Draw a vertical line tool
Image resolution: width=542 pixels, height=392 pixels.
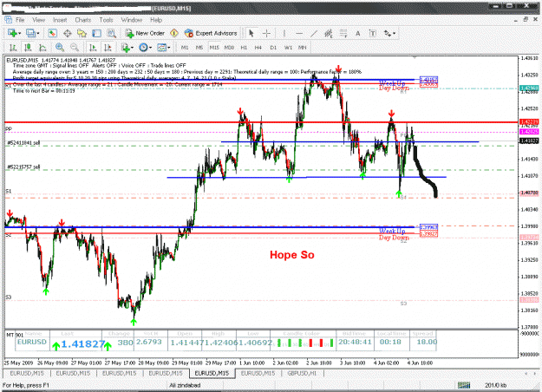click(284, 33)
